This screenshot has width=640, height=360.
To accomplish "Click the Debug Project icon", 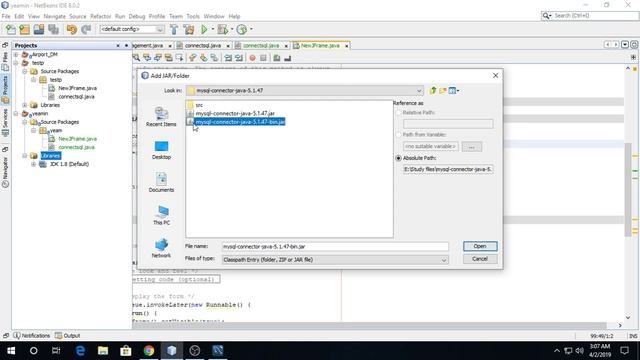I will pyautogui.click(x=222, y=29).
